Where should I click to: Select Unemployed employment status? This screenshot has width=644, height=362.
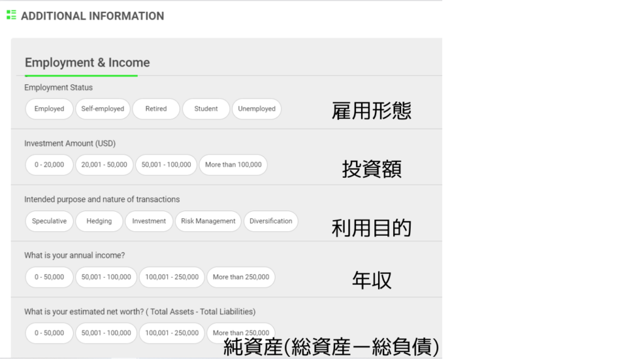pyautogui.click(x=257, y=109)
